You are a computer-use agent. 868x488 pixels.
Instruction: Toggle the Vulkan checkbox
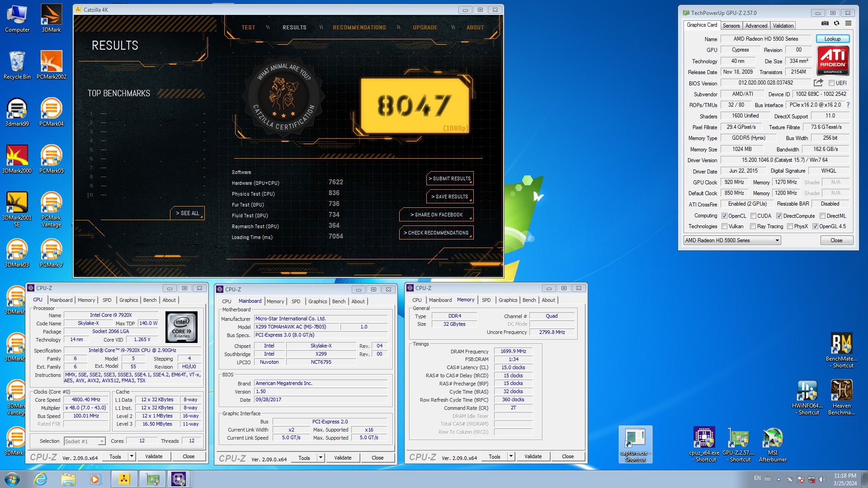[x=724, y=226]
